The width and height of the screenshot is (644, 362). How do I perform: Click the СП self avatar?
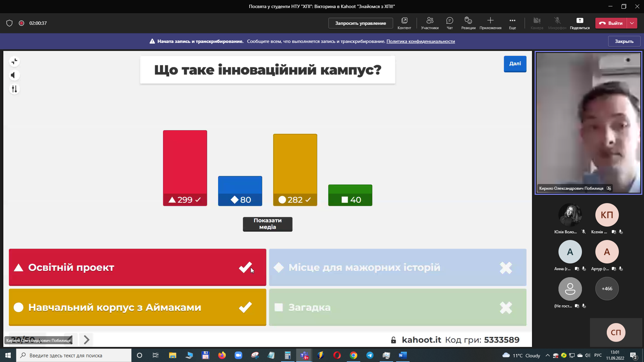point(616,332)
